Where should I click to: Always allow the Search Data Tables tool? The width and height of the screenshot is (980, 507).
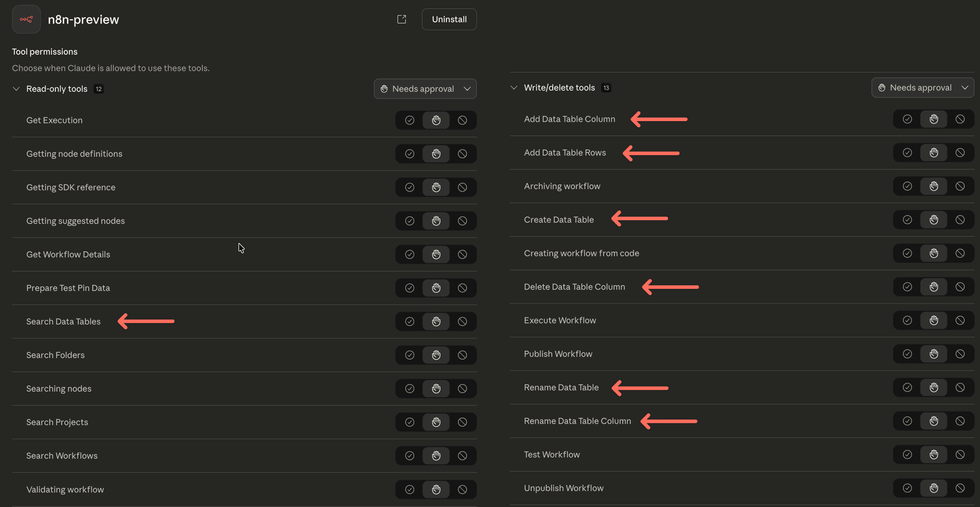coord(410,322)
